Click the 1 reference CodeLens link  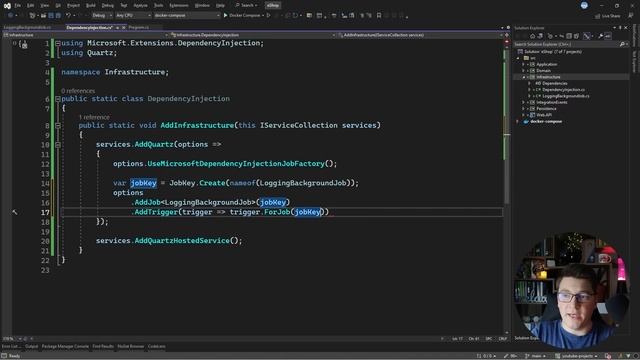[x=94, y=117]
